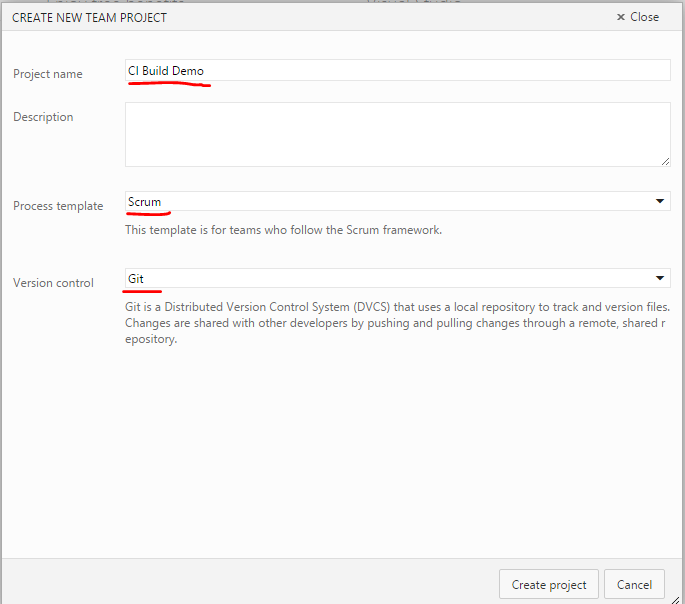Click the dialog corner resize handle

tap(675, 600)
